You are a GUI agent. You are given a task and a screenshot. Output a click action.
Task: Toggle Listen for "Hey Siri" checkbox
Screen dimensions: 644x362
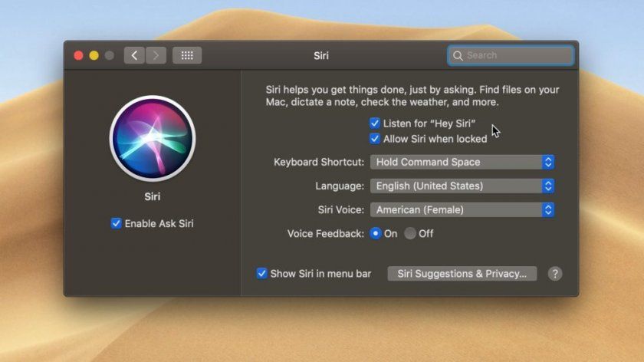click(375, 123)
